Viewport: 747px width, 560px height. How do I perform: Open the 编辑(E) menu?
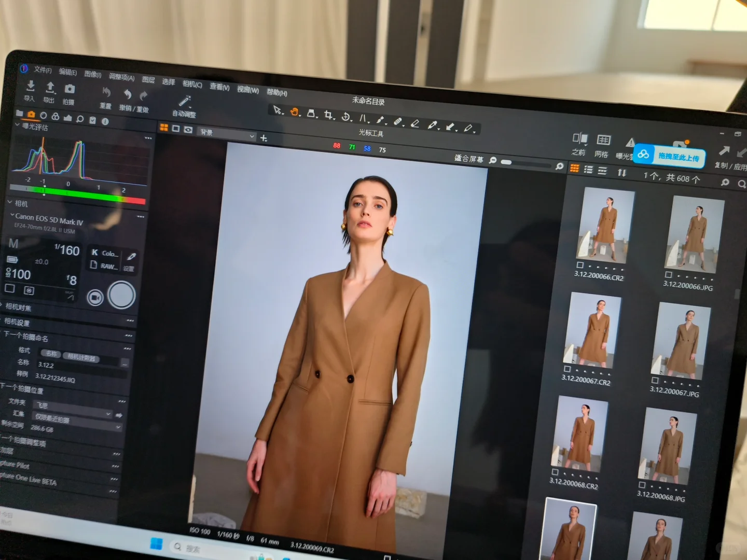[x=68, y=72]
